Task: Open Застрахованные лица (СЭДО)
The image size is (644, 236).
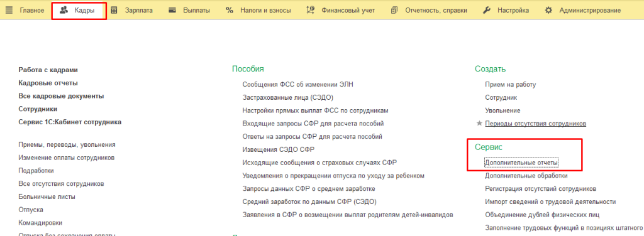Action: (x=287, y=97)
